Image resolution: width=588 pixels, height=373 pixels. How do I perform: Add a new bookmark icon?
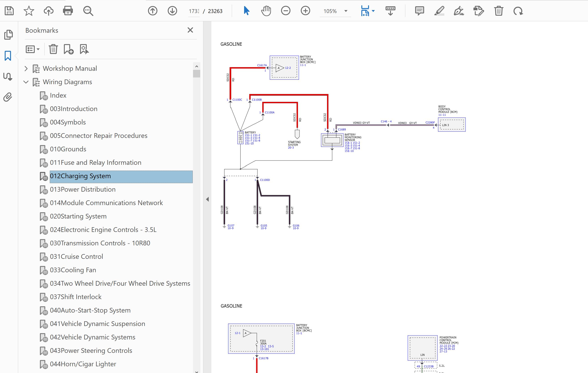(x=68, y=49)
